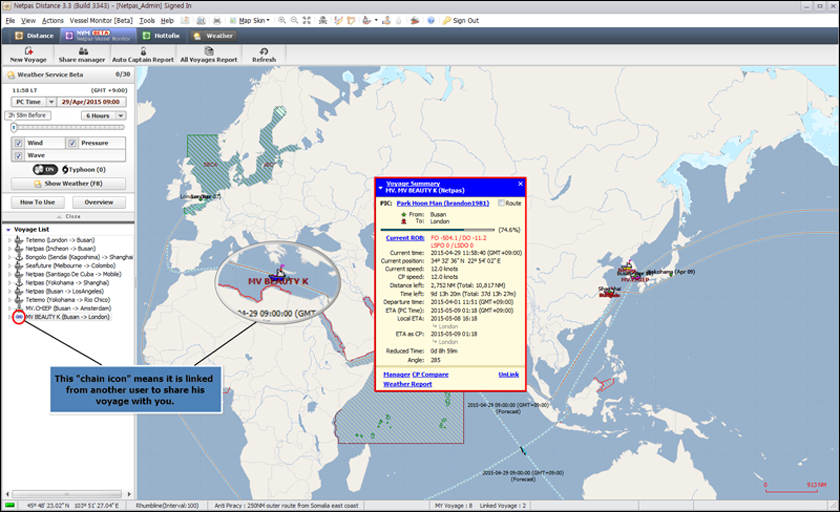Click the voyage progress bar at 74.6%

(x=438, y=230)
